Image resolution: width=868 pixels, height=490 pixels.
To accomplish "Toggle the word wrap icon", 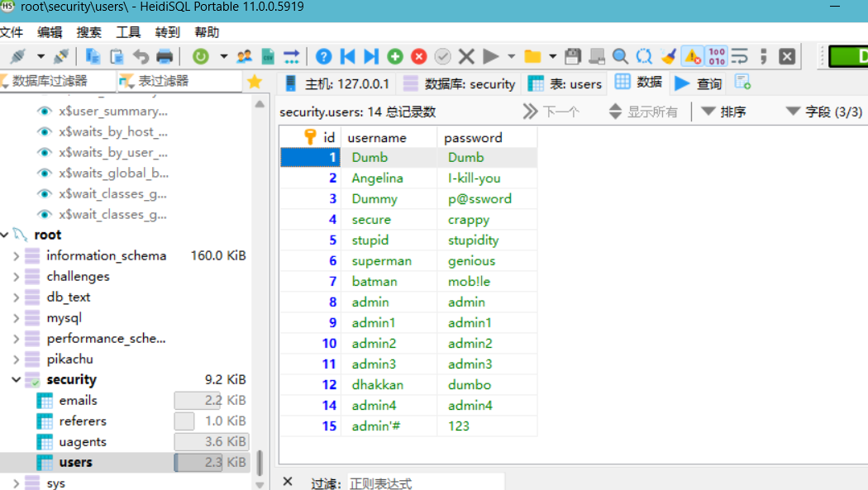I will (740, 56).
